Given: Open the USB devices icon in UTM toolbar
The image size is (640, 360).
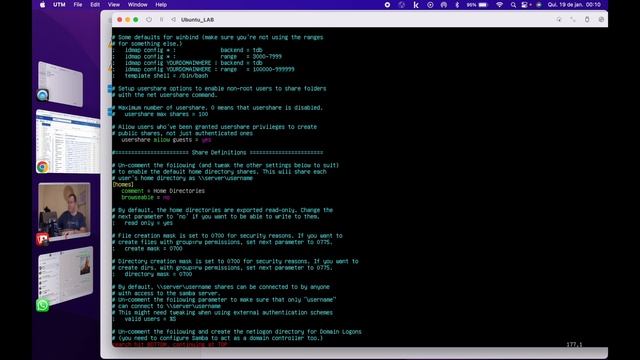Looking at the screenshot, I should tap(587, 20).
